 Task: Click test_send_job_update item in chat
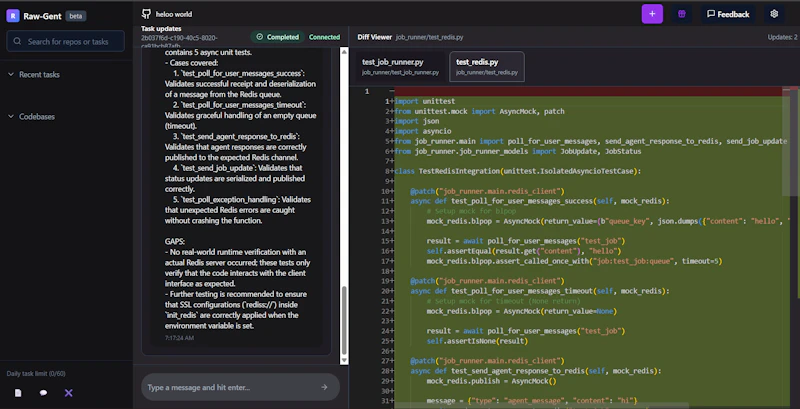(x=234, y=178)
